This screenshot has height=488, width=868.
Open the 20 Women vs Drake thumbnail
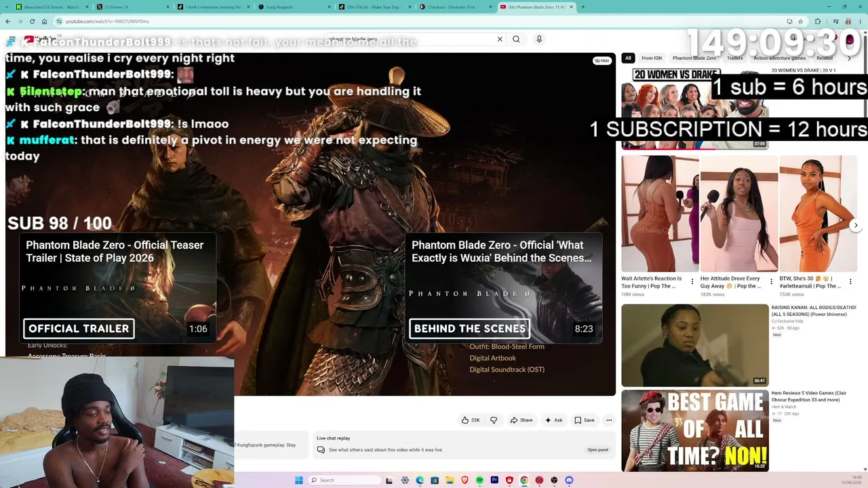point(695,108)
